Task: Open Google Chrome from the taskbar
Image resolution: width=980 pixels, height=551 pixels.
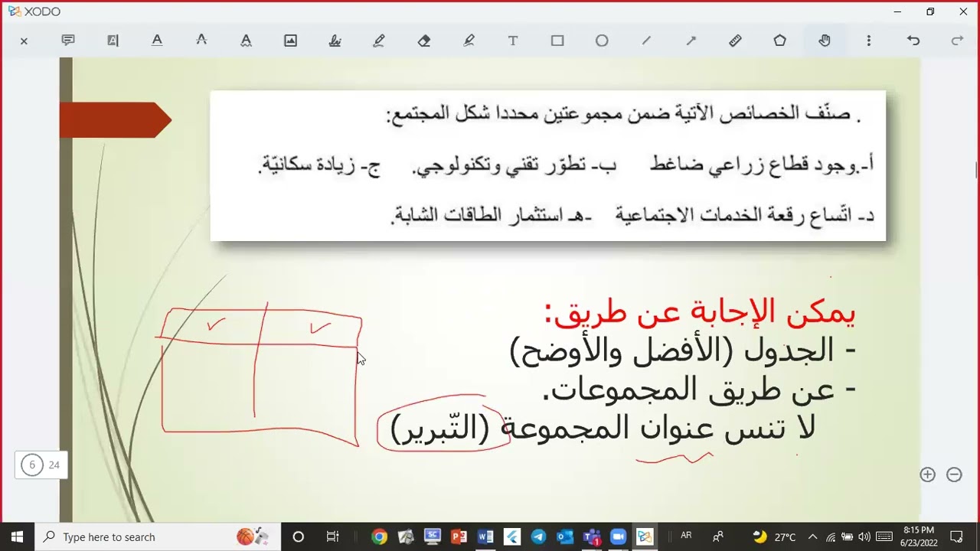Action: tap(379, 536)
